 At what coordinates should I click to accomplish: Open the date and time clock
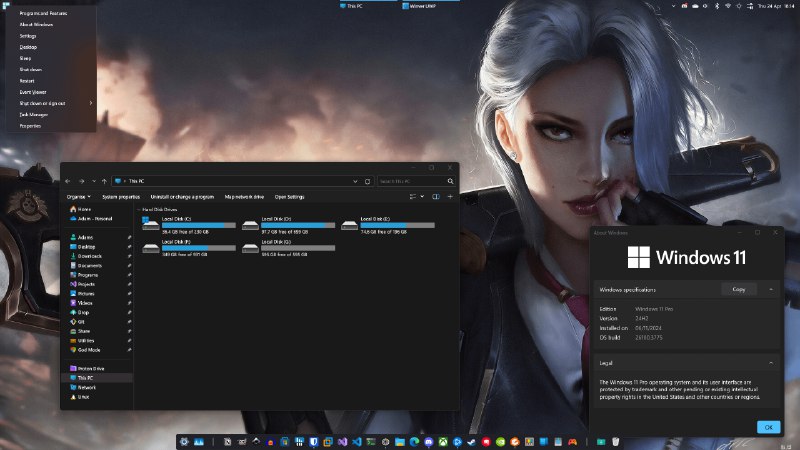(x=776, y=6)
